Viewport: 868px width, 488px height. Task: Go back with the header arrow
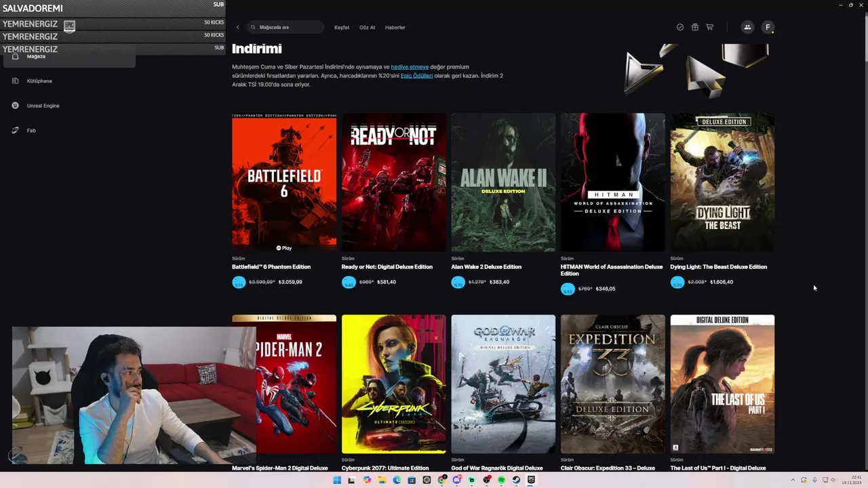pyautogui.click(x=237, y=27)
